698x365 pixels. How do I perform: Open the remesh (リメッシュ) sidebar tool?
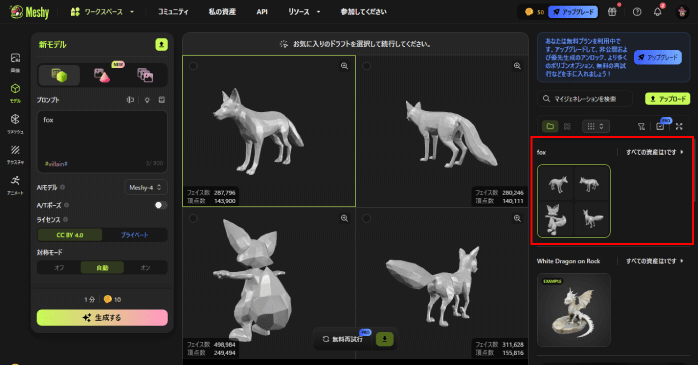[x=15, y=124]
